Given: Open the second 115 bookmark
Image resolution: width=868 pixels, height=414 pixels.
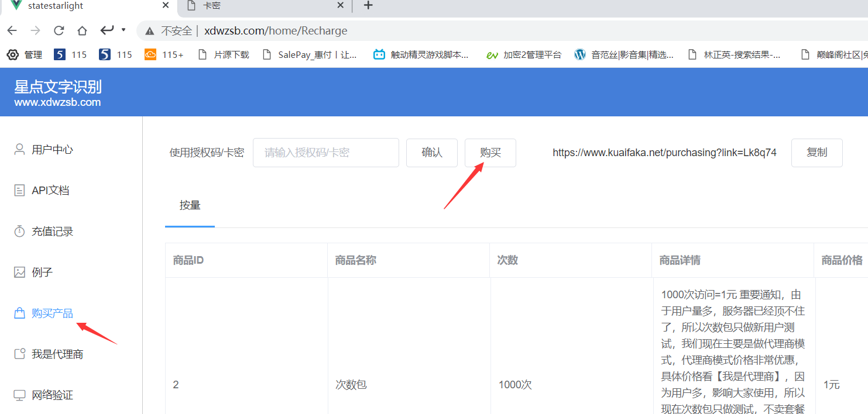Looking at the screenshot, I should pos(115,54).
